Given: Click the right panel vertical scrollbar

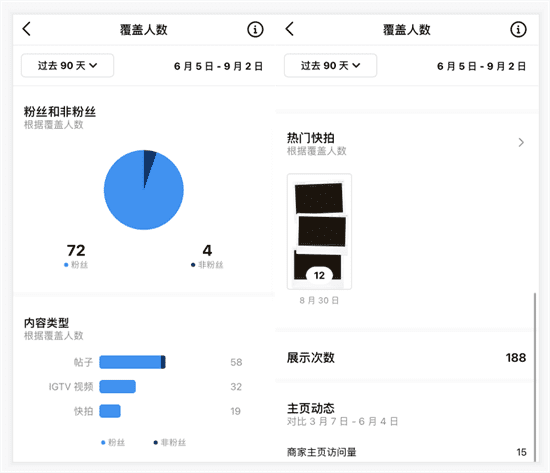Looking at the screenshot, I should coord(535,377).
